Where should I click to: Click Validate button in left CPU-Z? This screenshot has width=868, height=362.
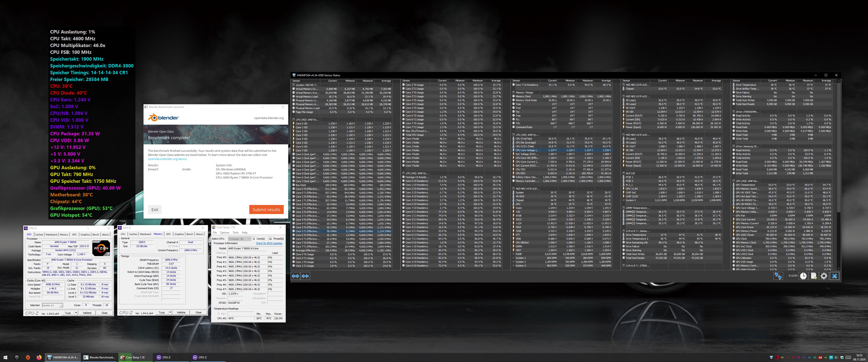point(87,313)
